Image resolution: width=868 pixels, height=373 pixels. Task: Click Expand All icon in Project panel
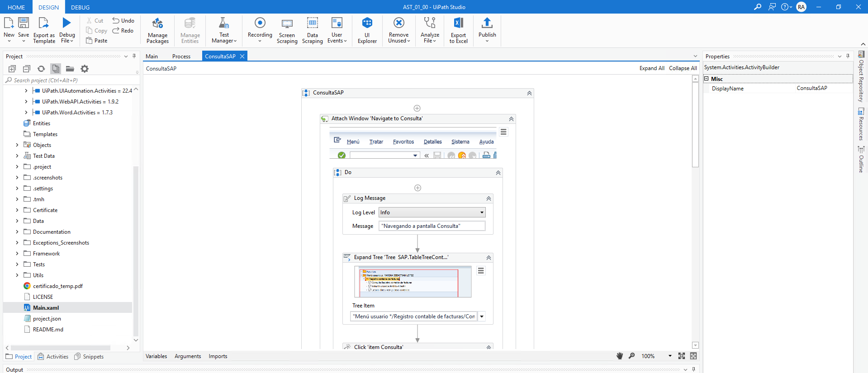pos(12,69)
